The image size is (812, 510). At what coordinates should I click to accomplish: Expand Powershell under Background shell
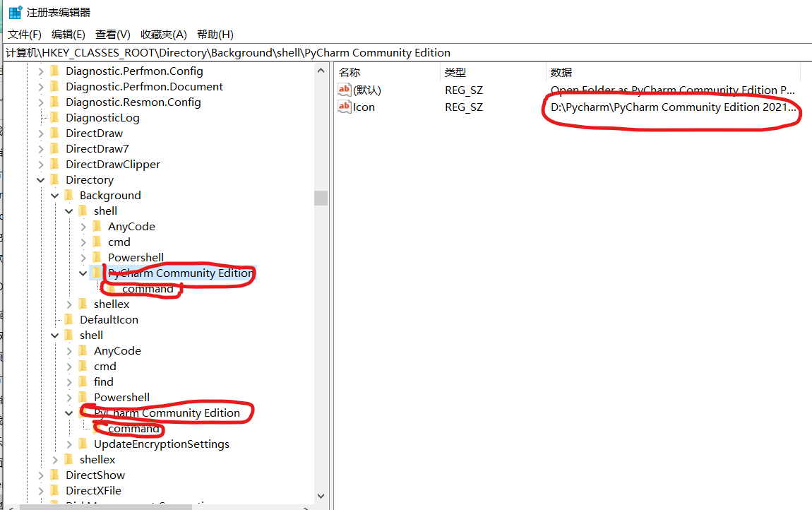83,258
